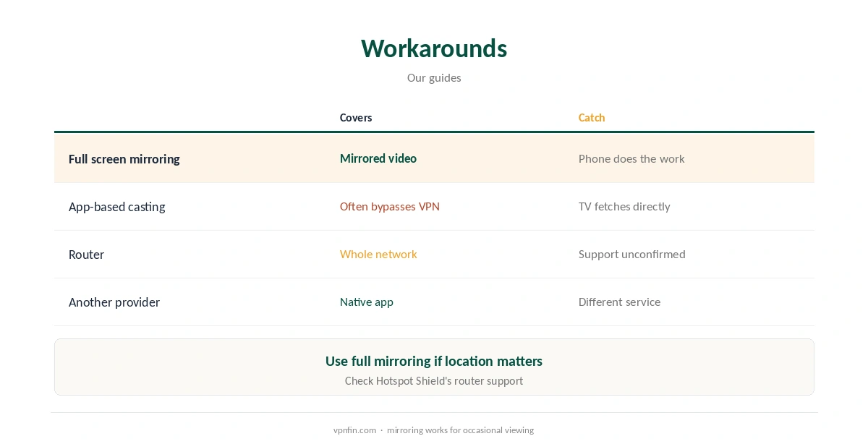Click the 'Catch' column header

(592, 118)
